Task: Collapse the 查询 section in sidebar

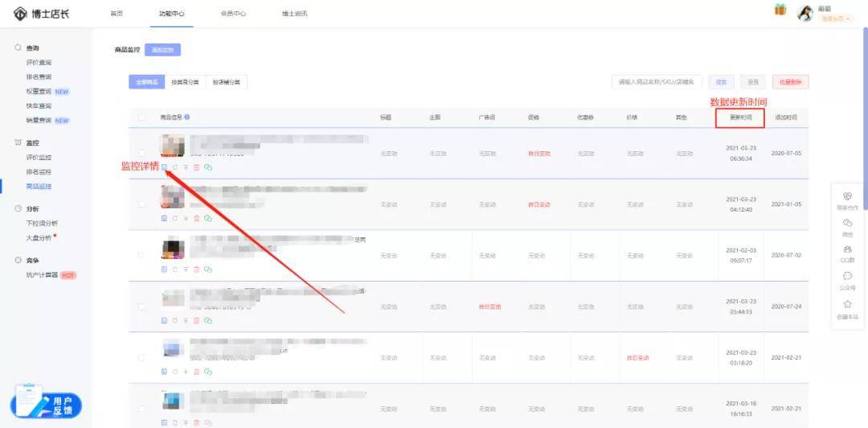Action: point(32,48)
